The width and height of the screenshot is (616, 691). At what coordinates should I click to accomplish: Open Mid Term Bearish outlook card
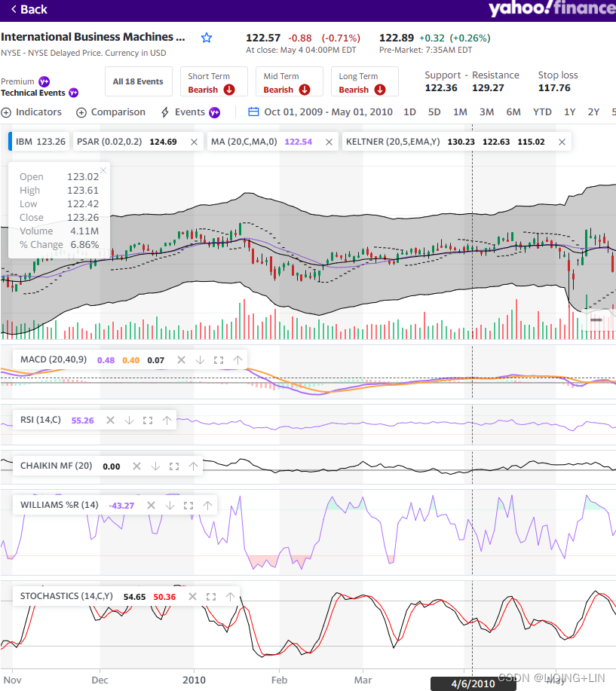(x=290, y=81)
